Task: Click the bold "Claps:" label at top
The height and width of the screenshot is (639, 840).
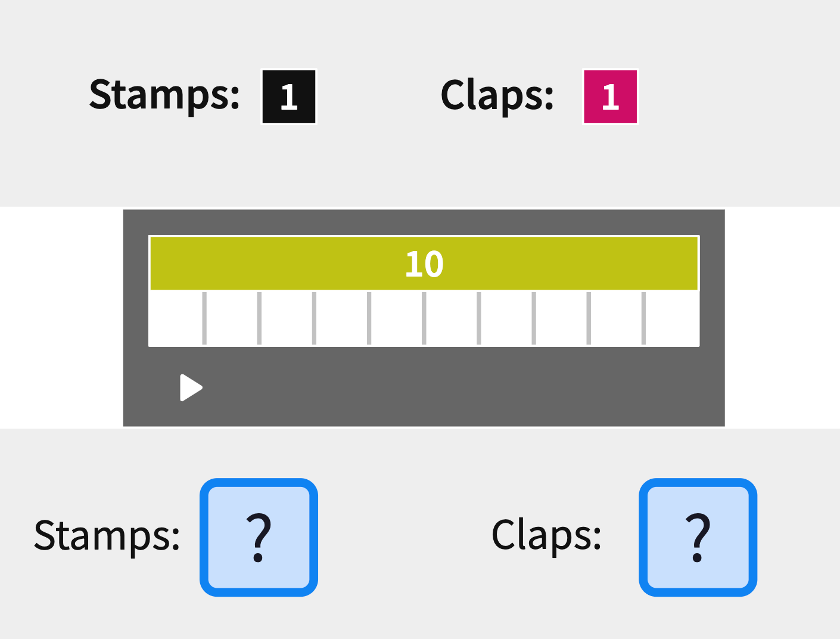Action: point(497,95)
